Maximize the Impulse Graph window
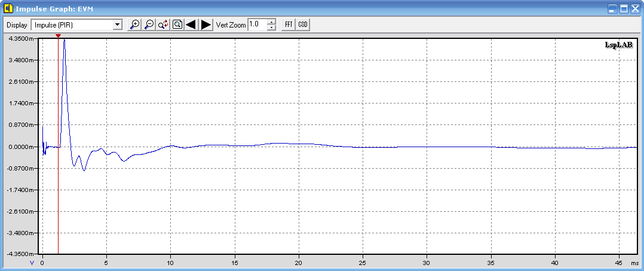Image resolution: width=644 pixels, height=271 pixels. tap(624, 8)
